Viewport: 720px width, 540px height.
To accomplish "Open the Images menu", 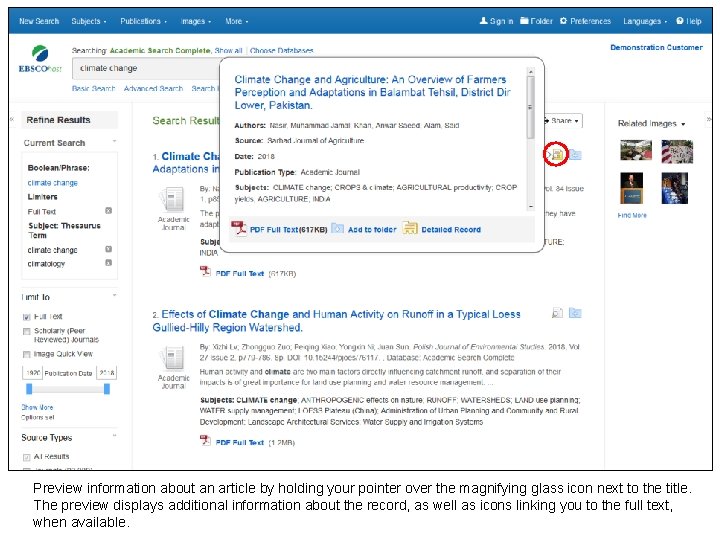I will click(196, 21).
